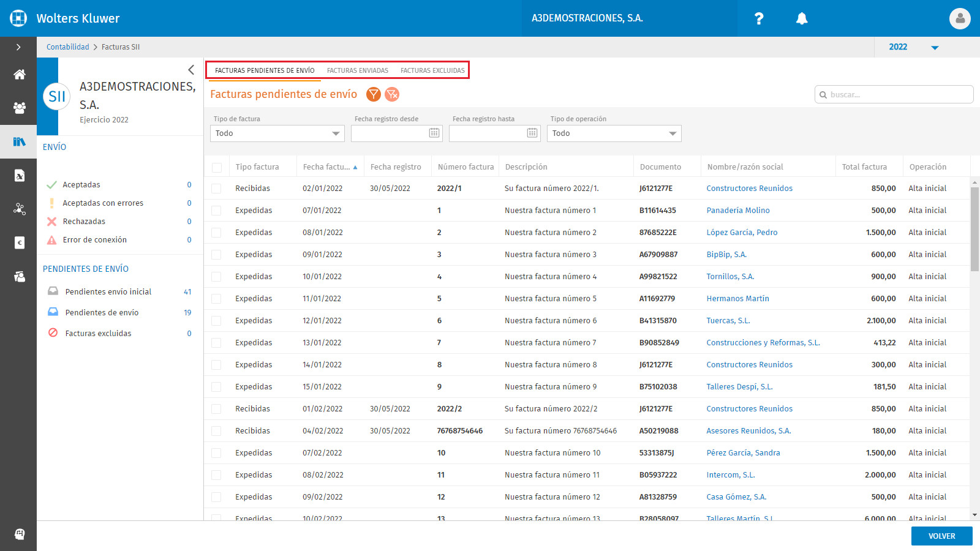Select checkbox for López García, Pedro row
This screenshot has width=980, height=551.
[217, 233]
